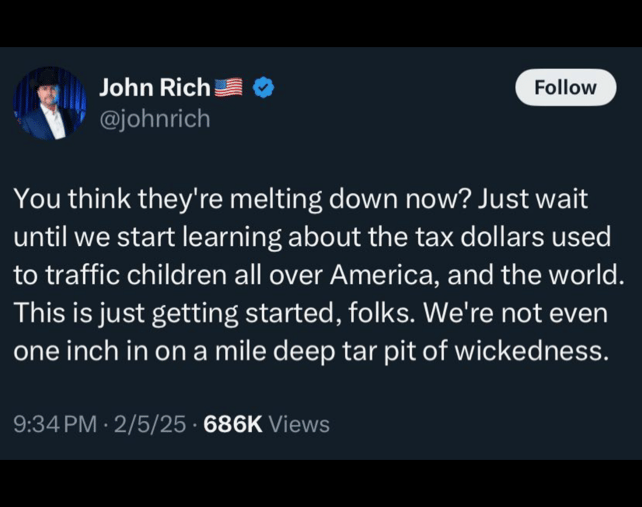The image size is (642, 507).
Task: Open the John Rich display name link
Action: coord(155,88)
